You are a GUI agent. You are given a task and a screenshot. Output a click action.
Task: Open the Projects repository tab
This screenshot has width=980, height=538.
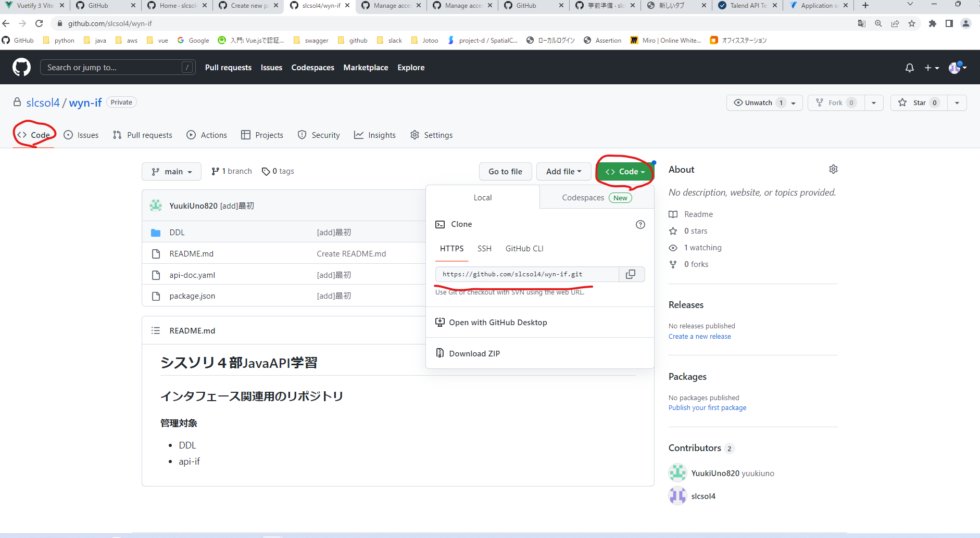pyautogui.click(x=262, y=135)
